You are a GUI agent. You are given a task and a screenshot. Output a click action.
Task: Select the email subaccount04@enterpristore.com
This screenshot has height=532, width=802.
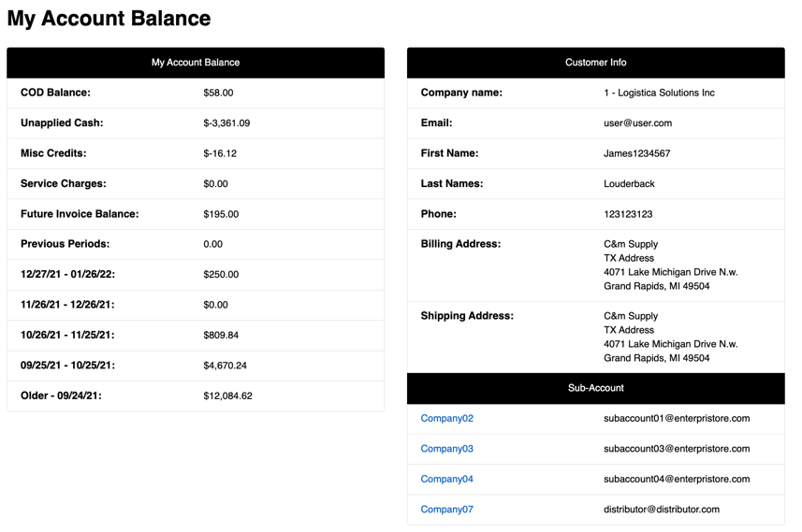(677, 479)
